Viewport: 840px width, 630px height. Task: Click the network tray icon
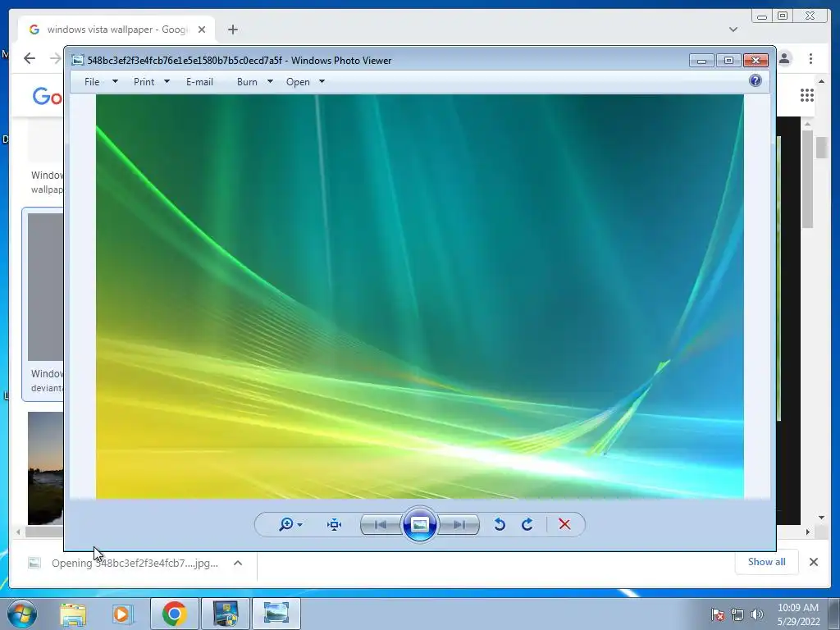point(737,614)
